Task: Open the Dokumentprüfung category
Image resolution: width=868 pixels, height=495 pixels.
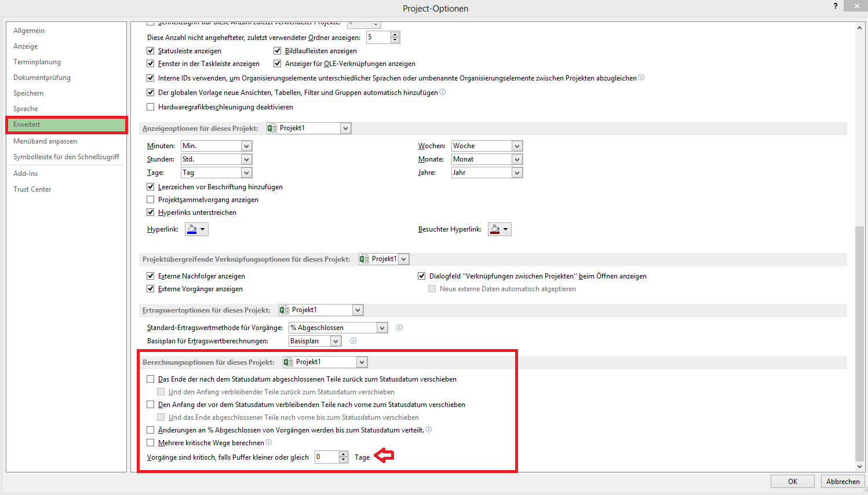Action: click(66, 78)
